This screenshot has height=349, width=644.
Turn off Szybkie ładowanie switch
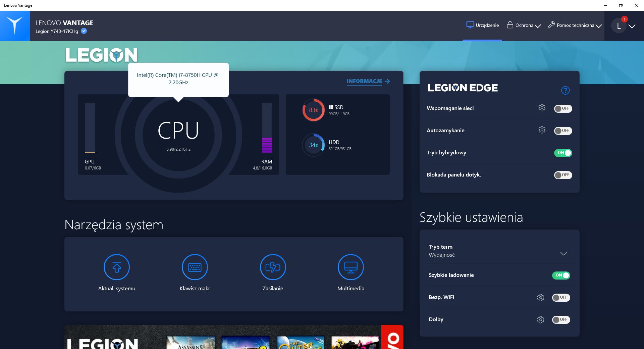(561, 275)
